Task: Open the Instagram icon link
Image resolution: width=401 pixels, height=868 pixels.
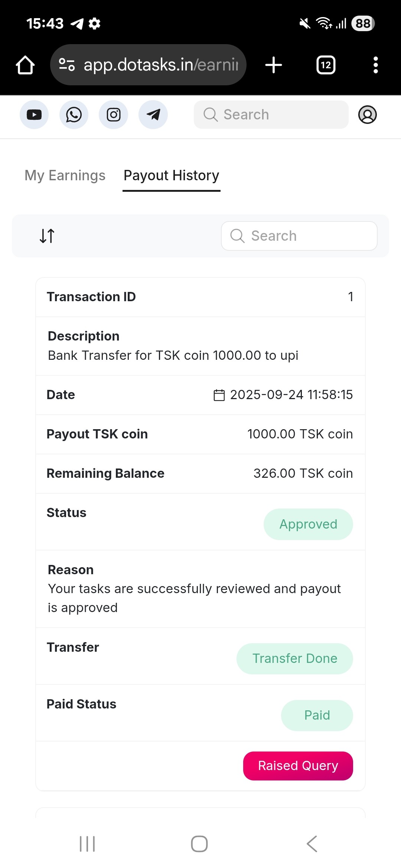Action: pos(114,115)
